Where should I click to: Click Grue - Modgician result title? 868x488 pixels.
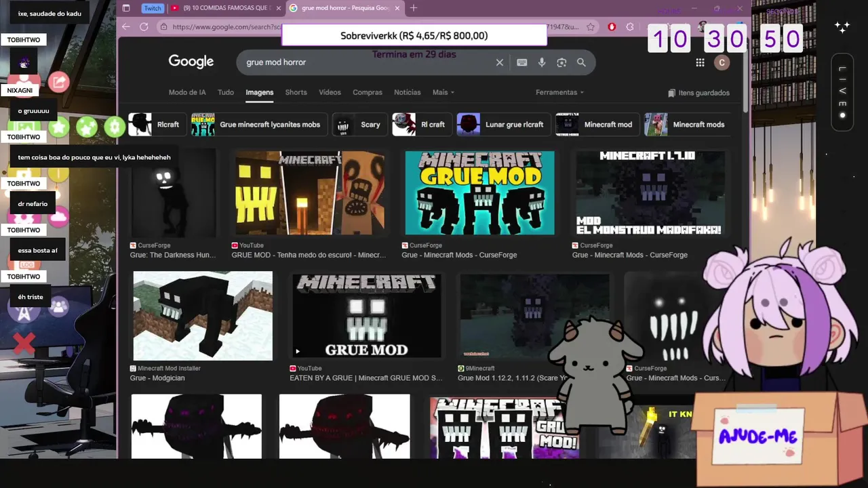(157, 378)
